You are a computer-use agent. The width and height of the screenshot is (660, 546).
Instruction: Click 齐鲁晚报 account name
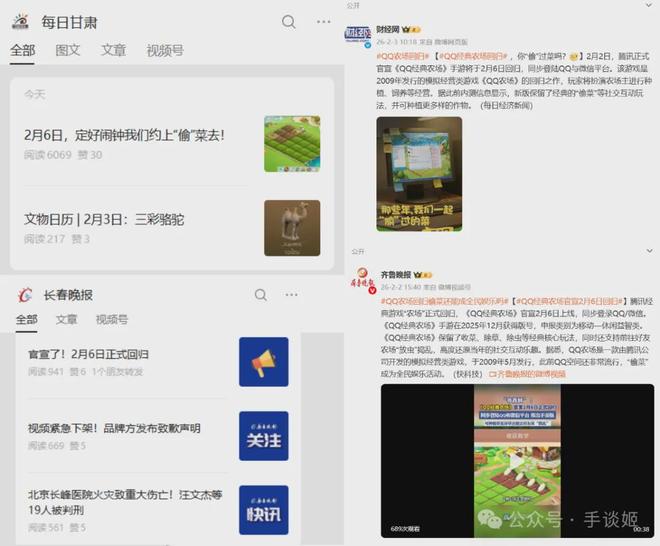click(396, 274)
